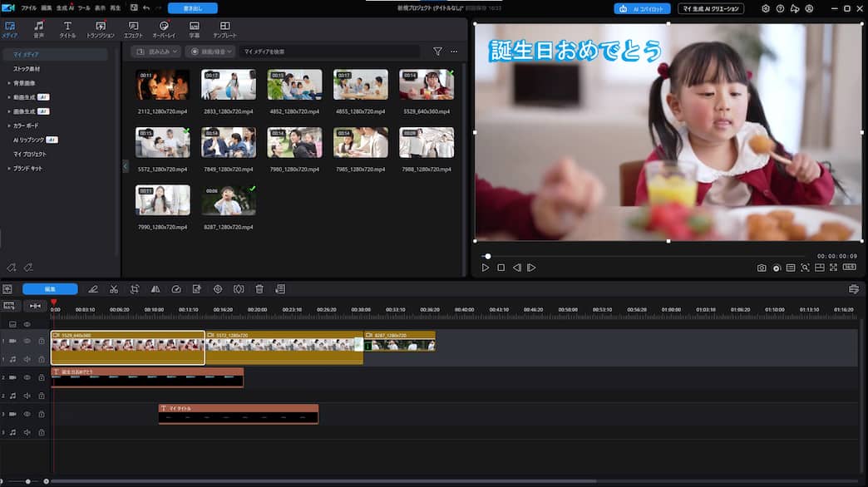
Task: Select the preview zoom magnifier icon
Action: (806, 267)
